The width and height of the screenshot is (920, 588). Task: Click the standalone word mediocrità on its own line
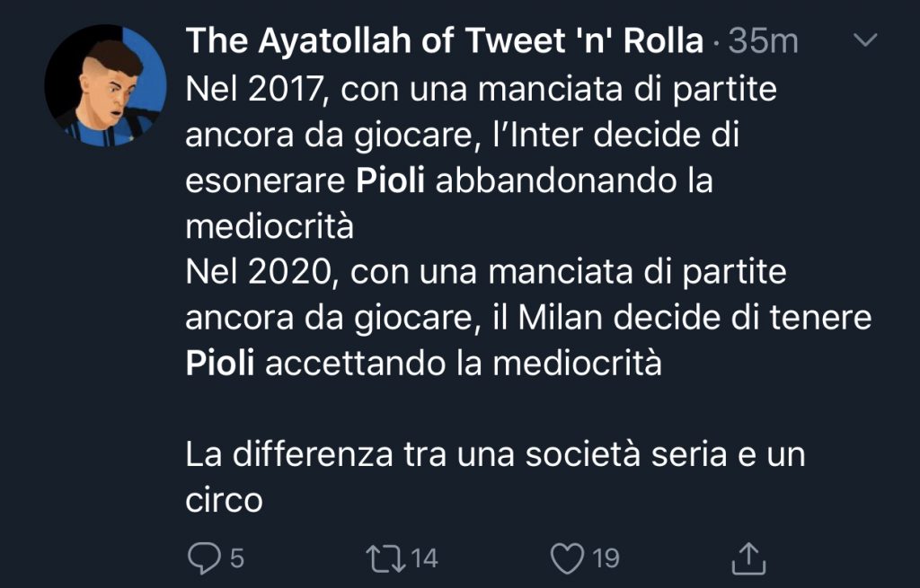pyautogui.click(x=270, y=226)
